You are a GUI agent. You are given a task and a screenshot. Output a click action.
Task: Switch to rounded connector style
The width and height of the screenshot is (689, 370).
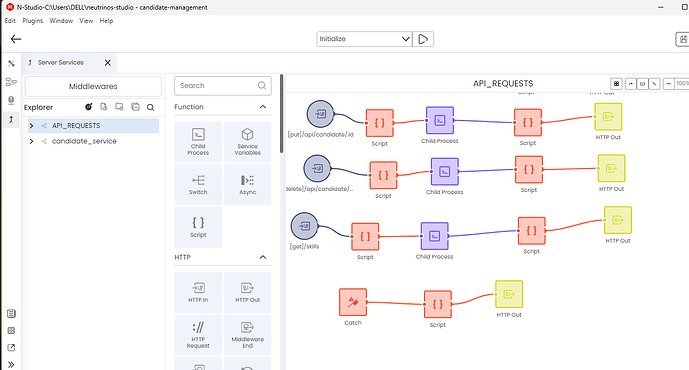(642, 83)
